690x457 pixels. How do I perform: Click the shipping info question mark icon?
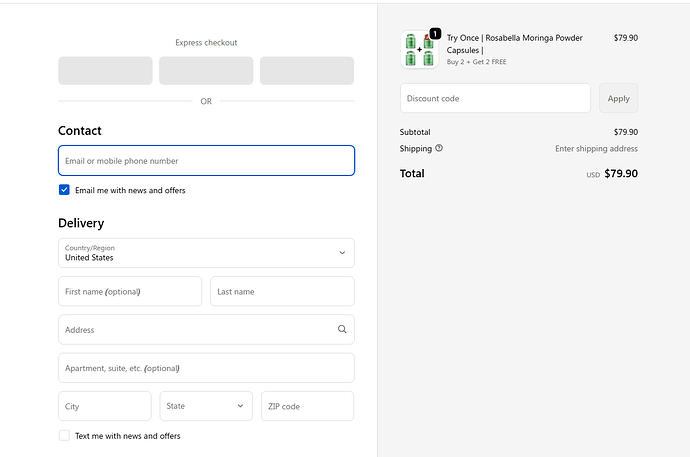[x=439, y=148]
